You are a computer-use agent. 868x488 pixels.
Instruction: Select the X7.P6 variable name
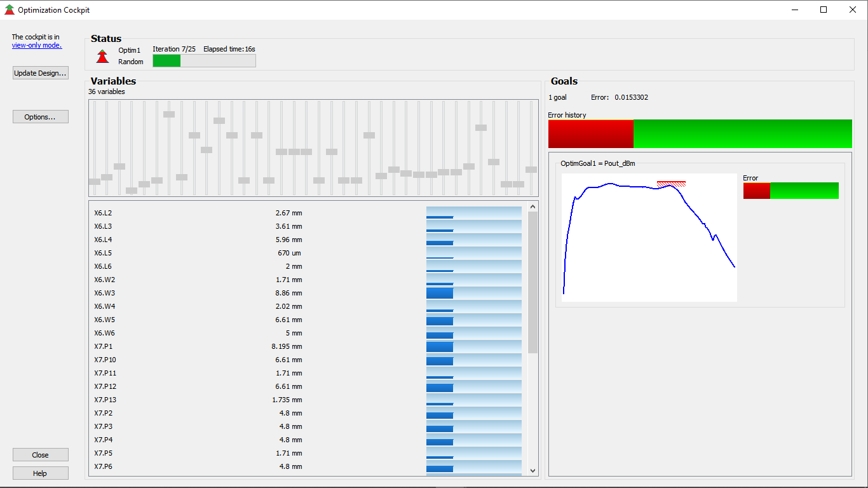(103, 466)
